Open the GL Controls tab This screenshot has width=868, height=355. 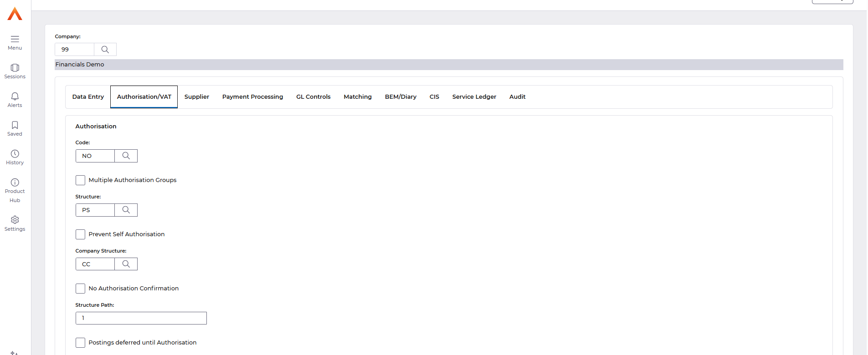(313, 97)
